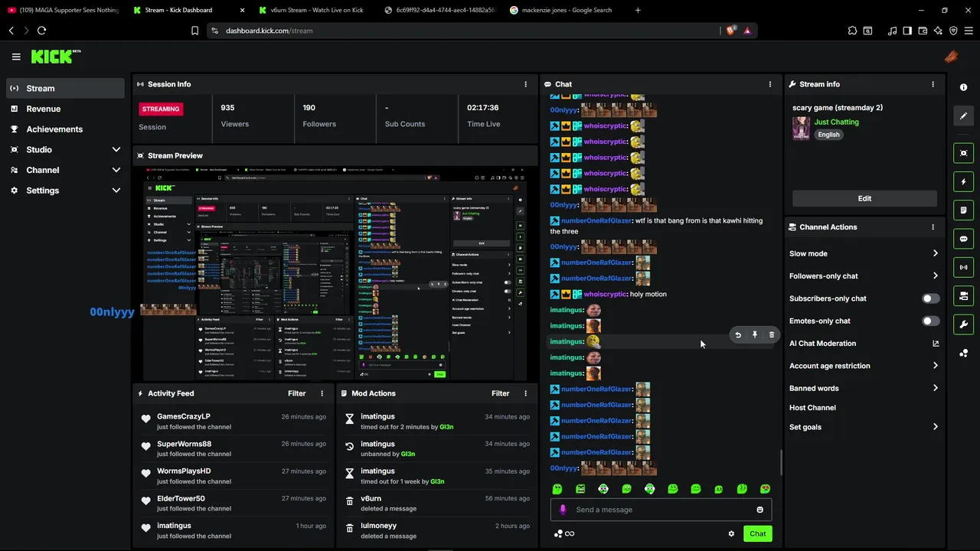The width and height of the screenshot is (980, 551).
Task: Bookmark page using address bar icon
Action: pos(194,31)
